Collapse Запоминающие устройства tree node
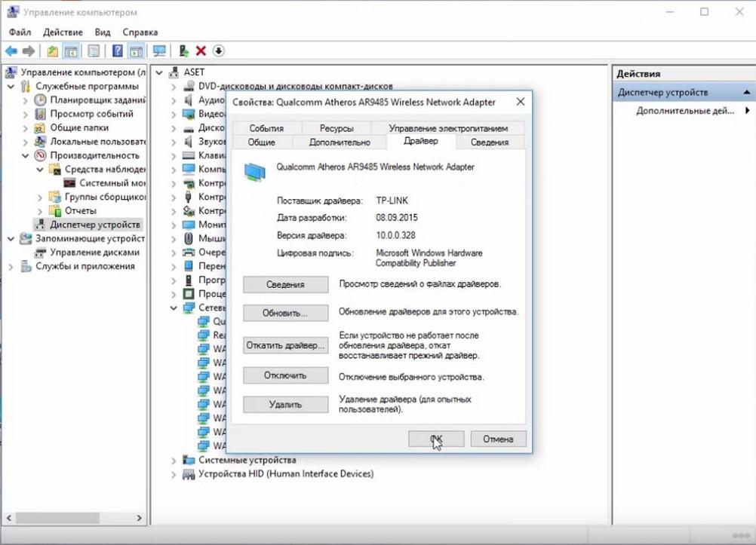 (11, 238)
